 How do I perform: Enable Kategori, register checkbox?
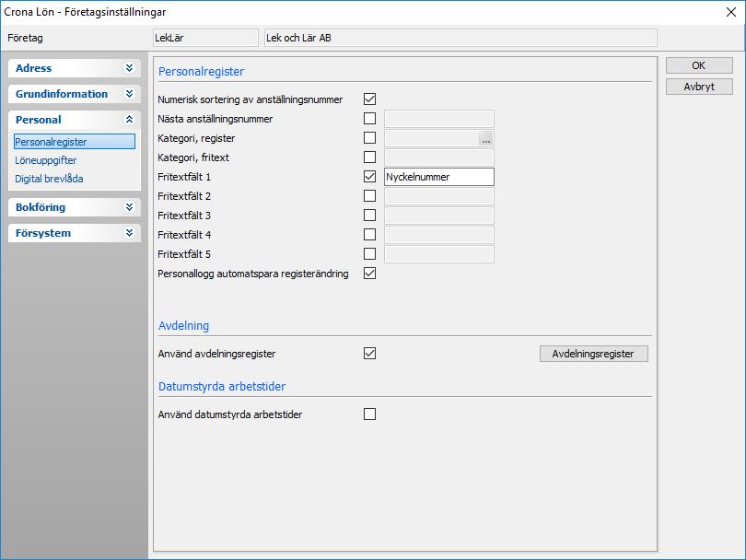point(369,138)
